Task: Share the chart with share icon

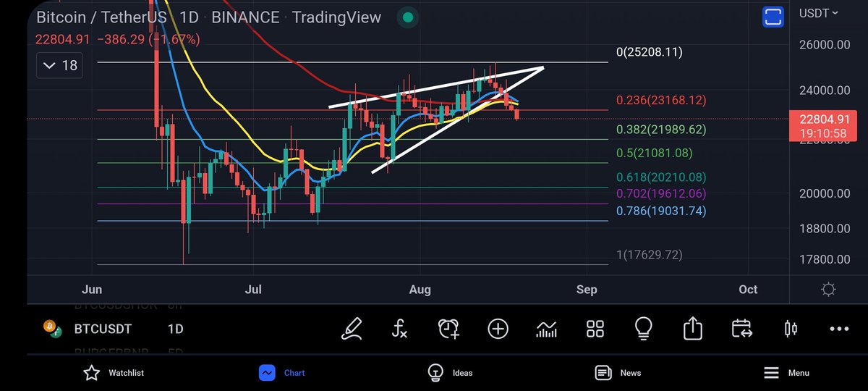Action: click(693, 329)
